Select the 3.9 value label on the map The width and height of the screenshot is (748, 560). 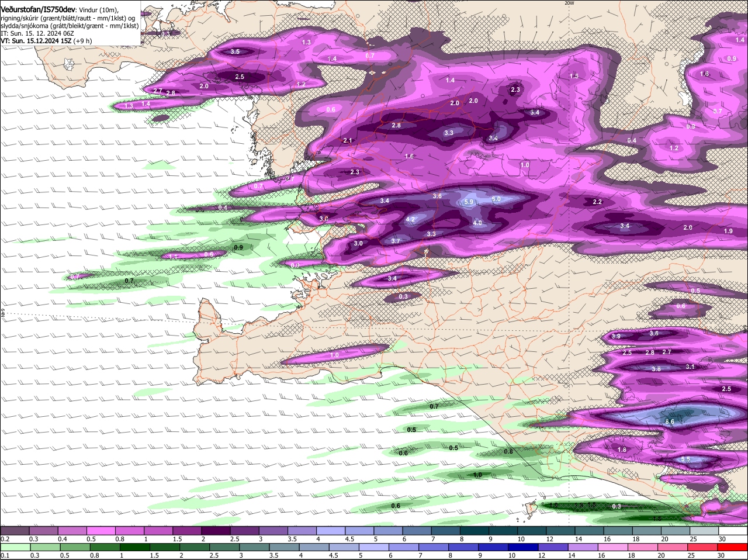[616, 337]
